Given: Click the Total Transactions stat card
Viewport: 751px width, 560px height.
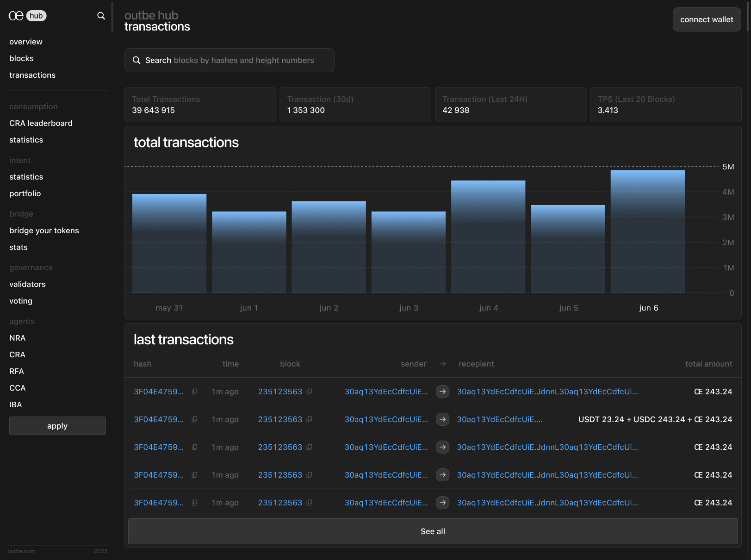Looking at the screenshot, I should point(200,105).
